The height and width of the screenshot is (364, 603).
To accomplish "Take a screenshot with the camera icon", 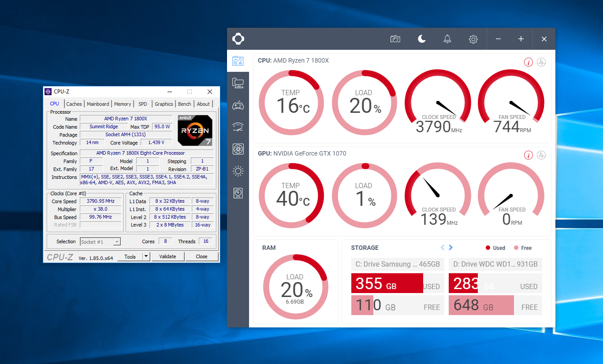I will tap(395, 39).
